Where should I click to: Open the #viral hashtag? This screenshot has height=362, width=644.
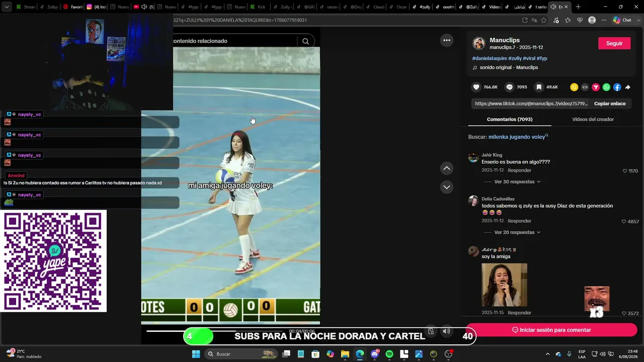(529, 58)
